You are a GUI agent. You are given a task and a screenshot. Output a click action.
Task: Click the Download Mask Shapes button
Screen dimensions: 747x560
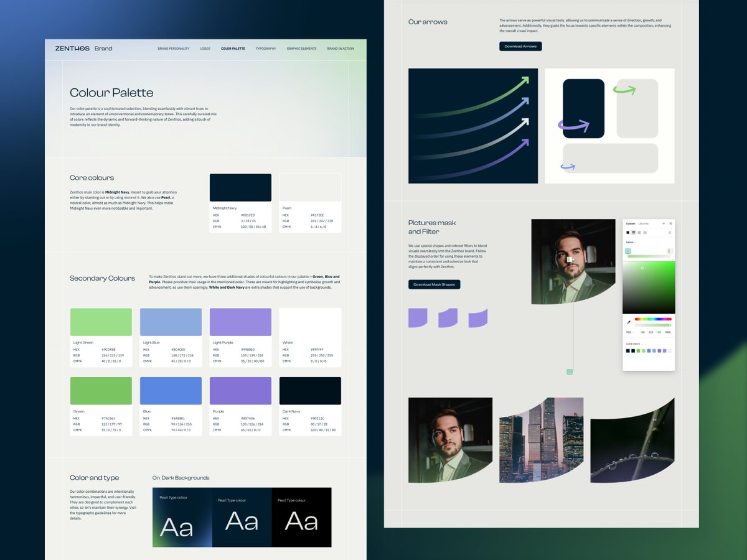[x=435, y=284]
